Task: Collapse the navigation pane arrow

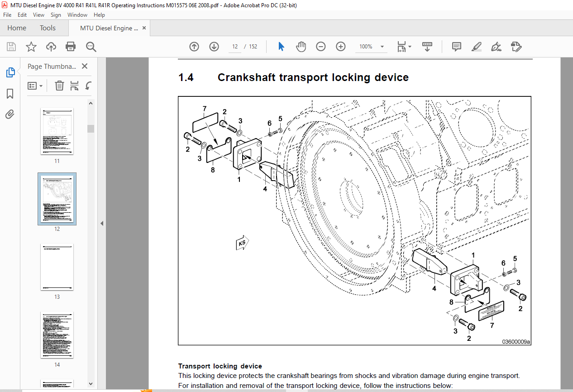Action: (x=102, y=223)
